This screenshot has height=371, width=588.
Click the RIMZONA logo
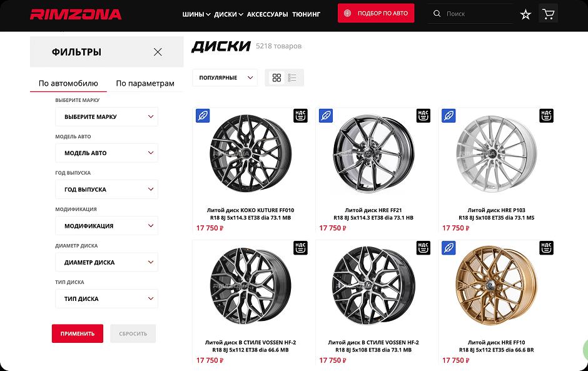coord(76,14)
